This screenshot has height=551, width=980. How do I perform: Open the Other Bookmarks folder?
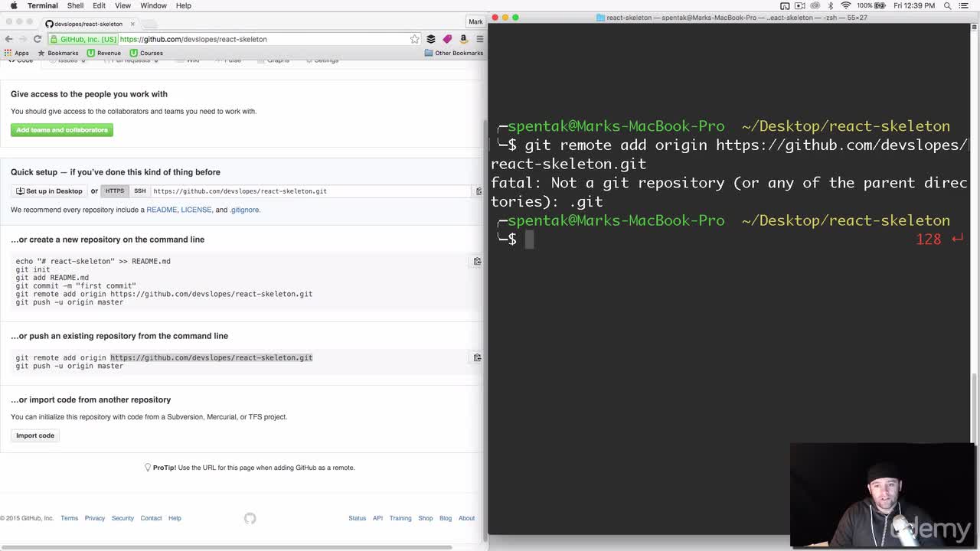point(454,53)
